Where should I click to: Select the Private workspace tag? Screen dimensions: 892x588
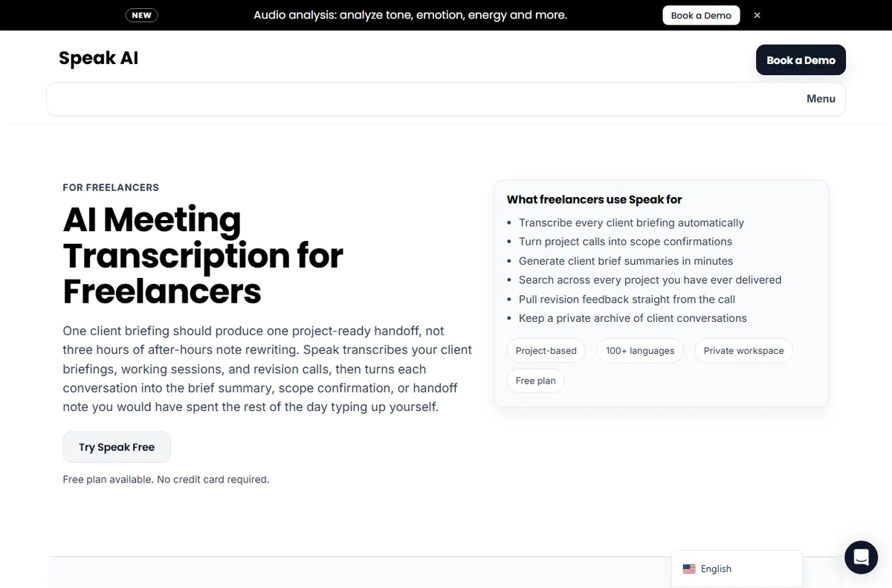[x=743, y=350]
